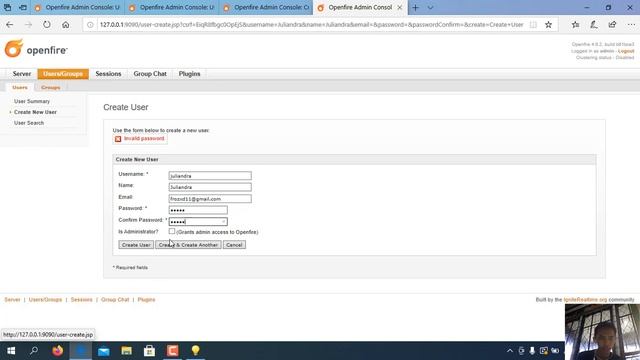Click footer Group Chat link
Viewport: 640px width, 360px height.
coord(115,300)
